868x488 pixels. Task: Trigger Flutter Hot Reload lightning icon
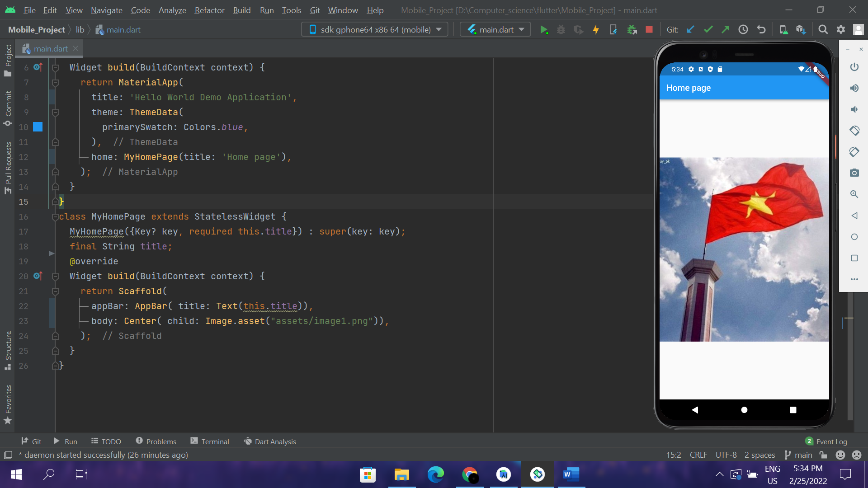tap(596, 30)
